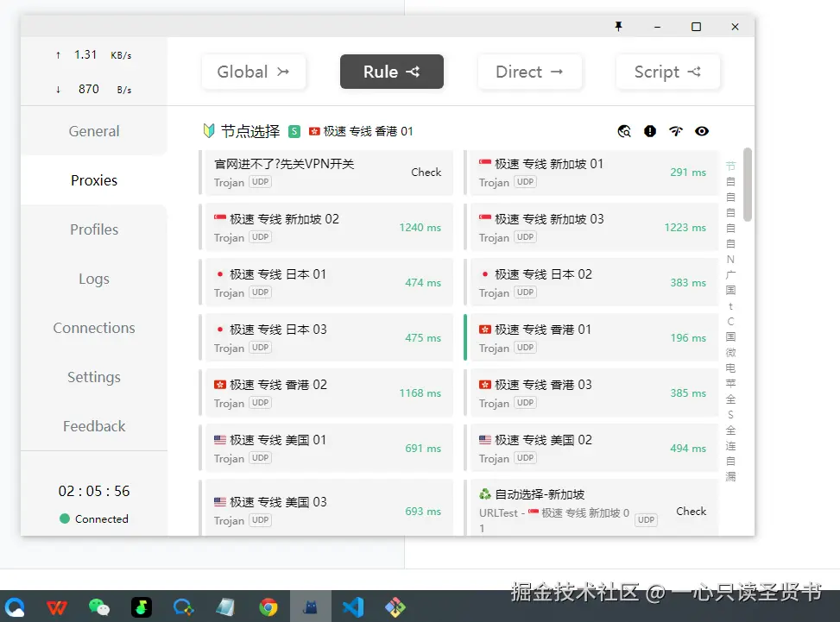The image size is (840, 622).
Task: Select node 极速 专线 日本 01
Action: [325, 283]
